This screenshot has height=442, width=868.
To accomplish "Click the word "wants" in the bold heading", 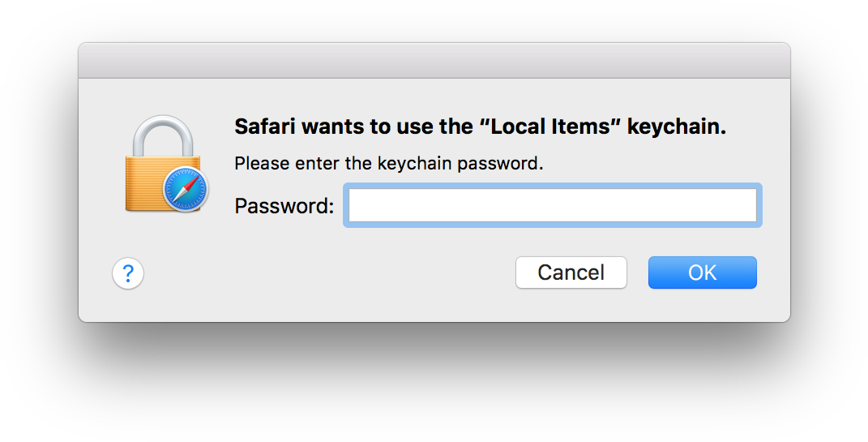I will 333,127.
